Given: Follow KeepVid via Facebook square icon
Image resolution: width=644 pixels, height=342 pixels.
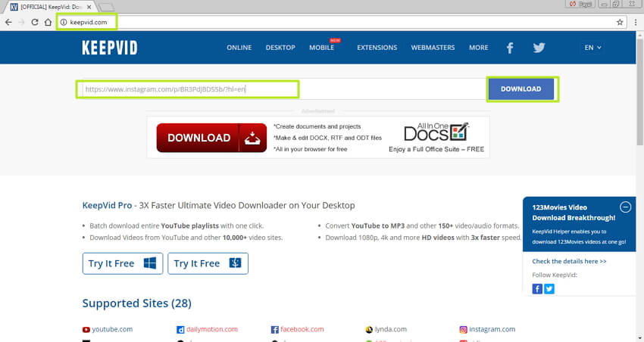Looking at the screenshot, I should (537, 289).
